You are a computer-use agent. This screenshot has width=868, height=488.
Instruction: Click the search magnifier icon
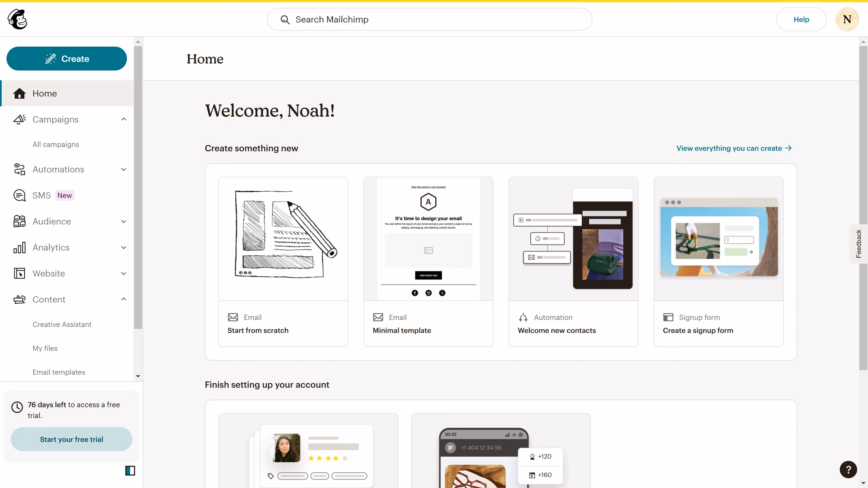(x=285, y=20)
